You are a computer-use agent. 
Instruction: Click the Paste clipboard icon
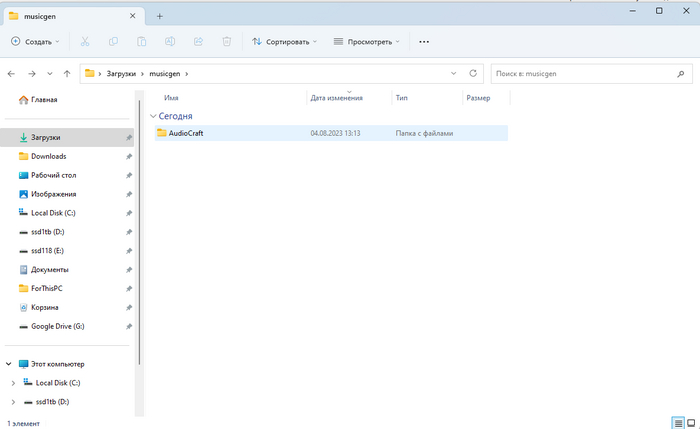(142, 42)
